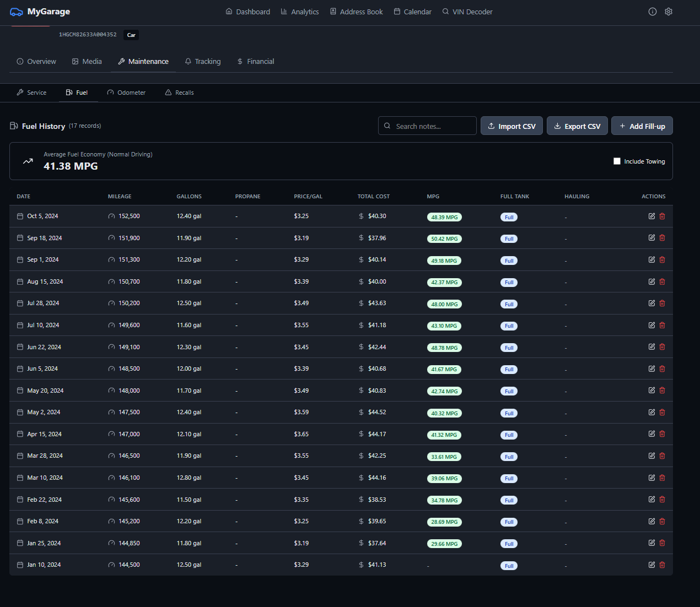Click the info icon in top bar

click(653, 12)
